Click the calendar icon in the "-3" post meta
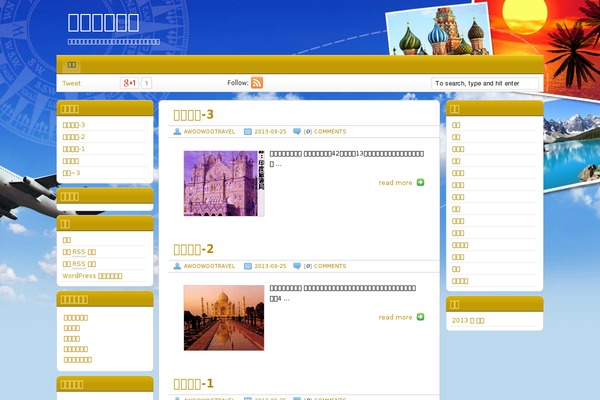Viewport: 600px width, 400px height. tap(248, 131)
